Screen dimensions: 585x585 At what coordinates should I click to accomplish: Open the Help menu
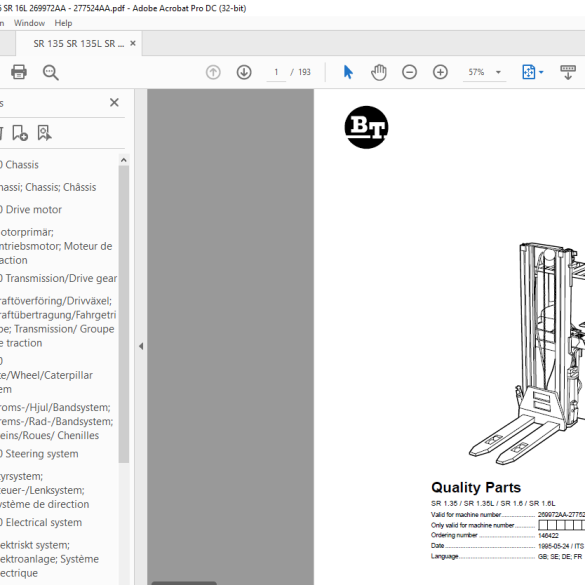click(x=63, y=23)
